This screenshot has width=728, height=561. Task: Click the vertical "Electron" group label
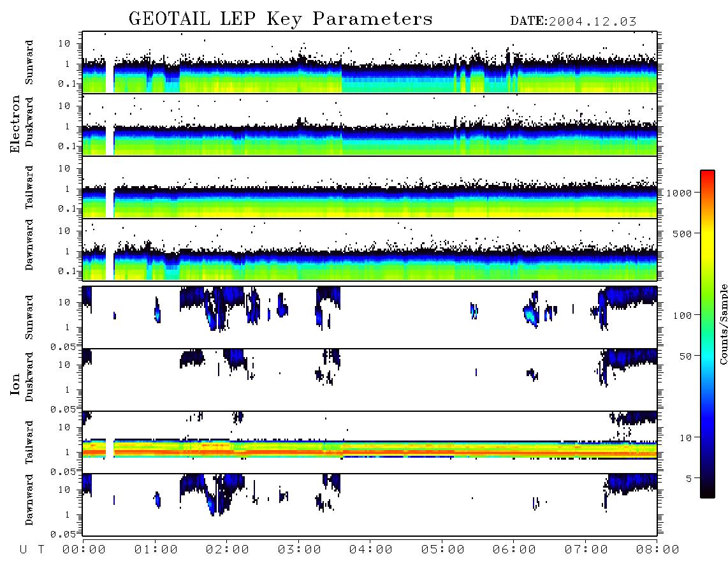[15, 124]
